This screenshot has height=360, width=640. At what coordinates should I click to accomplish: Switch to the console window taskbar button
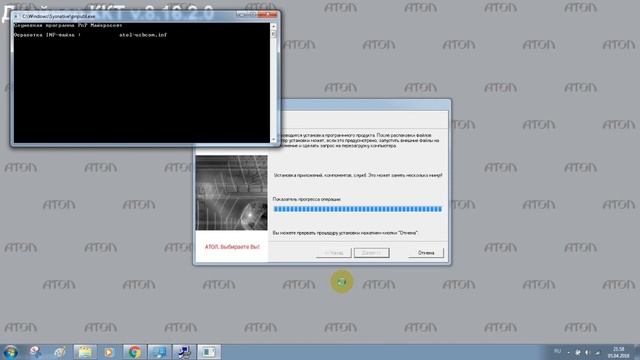pyautogui.click(x=209, y=352)
